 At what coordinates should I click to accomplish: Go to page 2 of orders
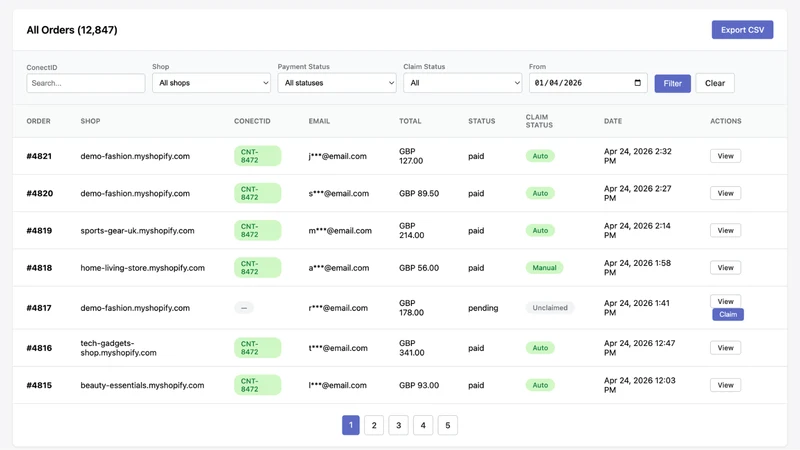(x=374, y=425)
